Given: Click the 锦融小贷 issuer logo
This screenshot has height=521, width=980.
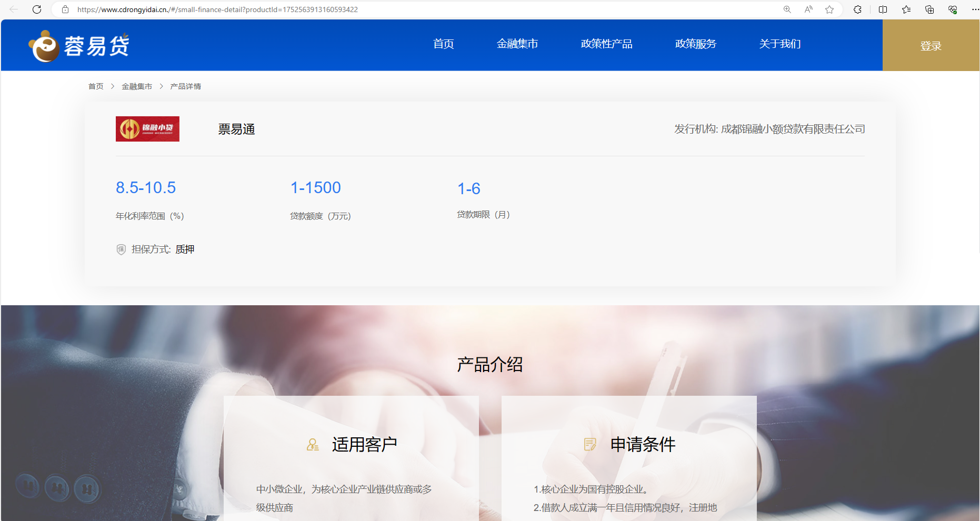Looking at the screenshot, I should click(147, 129).
